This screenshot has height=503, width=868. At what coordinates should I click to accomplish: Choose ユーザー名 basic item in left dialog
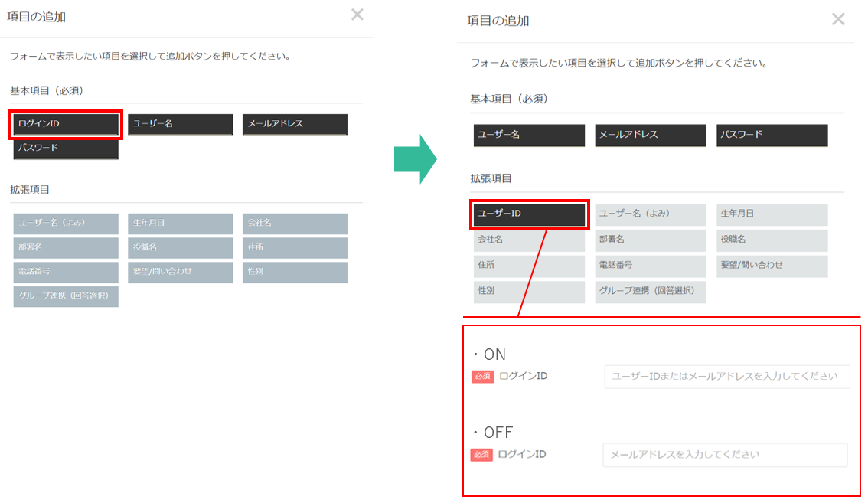(x=180, y=124)
